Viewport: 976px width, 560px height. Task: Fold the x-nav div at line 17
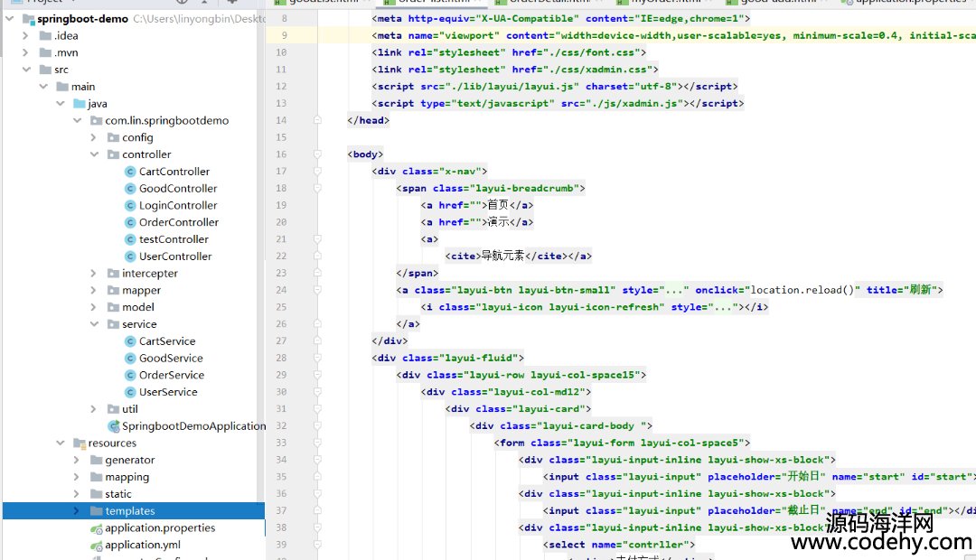317,171
